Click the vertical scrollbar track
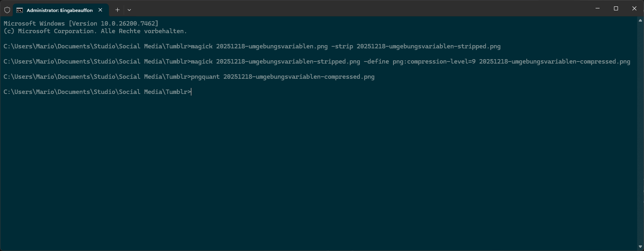Image resolution: width=644 pixels, height=251 pixels. click(x=640, y=132)
